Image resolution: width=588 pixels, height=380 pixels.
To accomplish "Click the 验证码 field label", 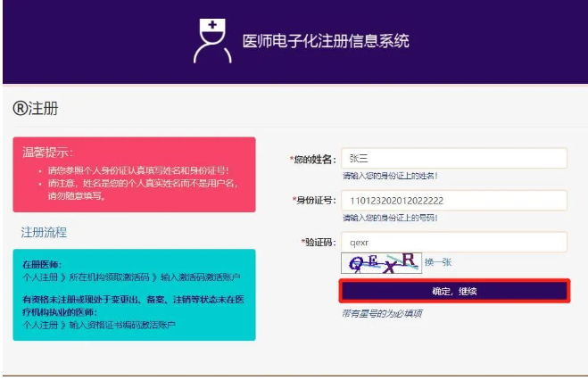I will [x=318, y=242].
